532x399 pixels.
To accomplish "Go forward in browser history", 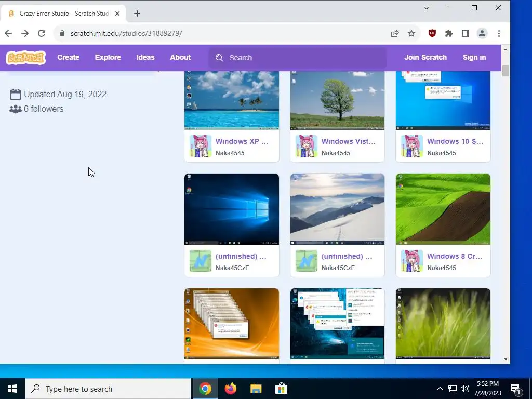I will point(25,33).
